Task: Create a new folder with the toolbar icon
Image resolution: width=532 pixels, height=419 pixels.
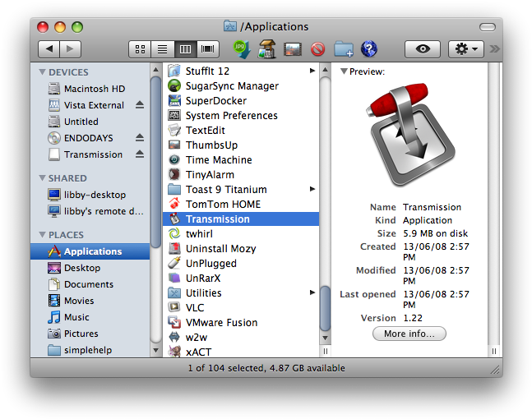Action: tap(344, 49)
